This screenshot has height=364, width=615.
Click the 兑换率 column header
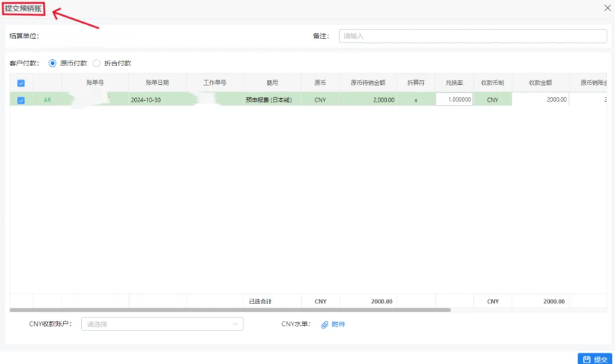point(454,83)
